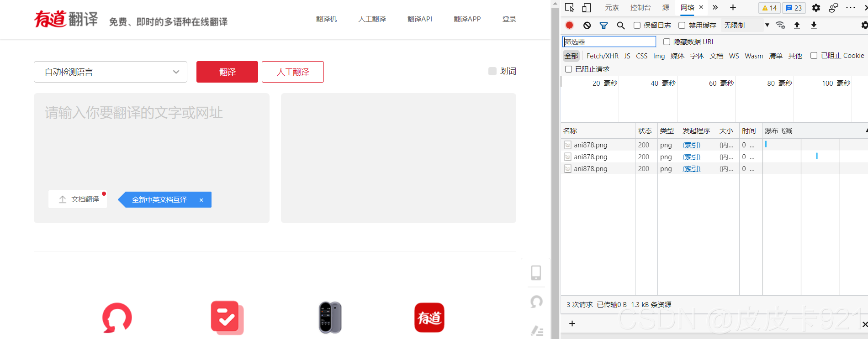Close the network tab with its x

point(701,7)
